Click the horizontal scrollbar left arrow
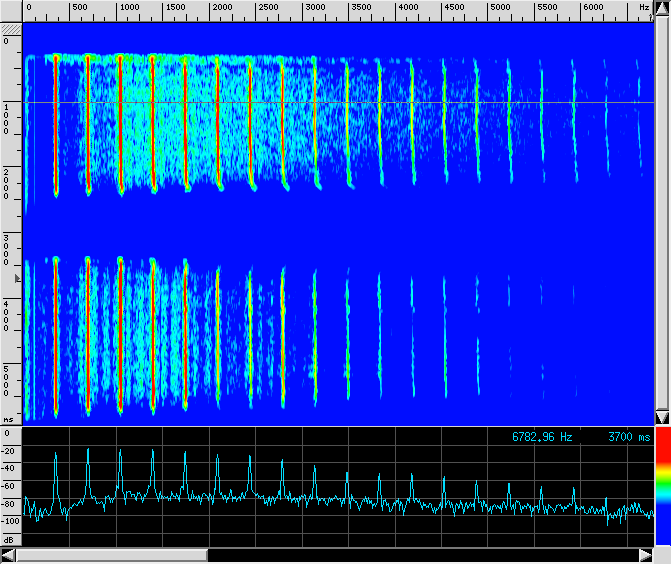This screenshot has width=671, height=564. click(x=9, y=555)
